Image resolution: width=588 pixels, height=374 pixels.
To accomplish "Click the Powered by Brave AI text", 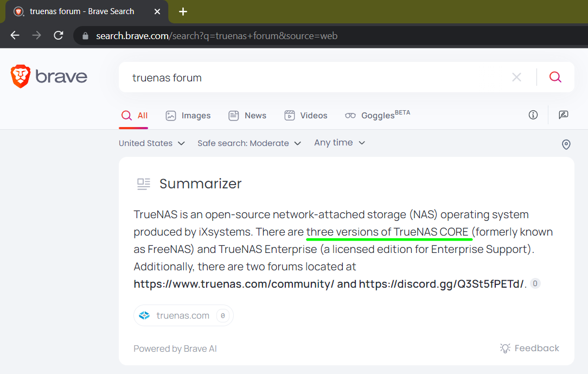I will (175, 348).
